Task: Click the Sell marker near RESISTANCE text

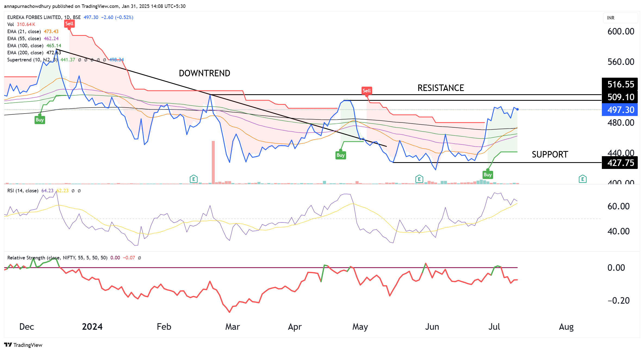Action: coord(366,91)
